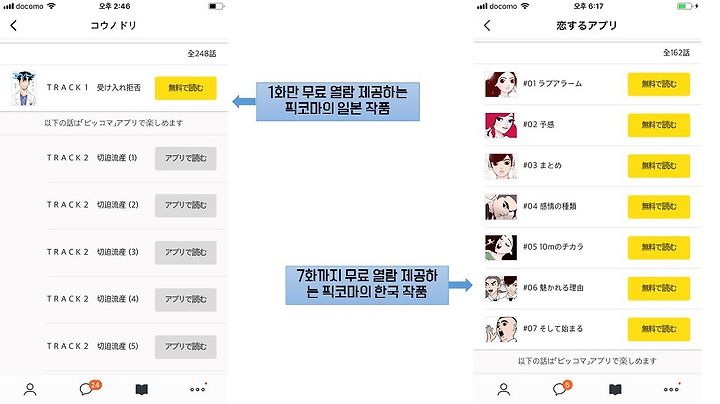Open the TRACK 1 episode cover thumbnail
720x404 pixels.
click(x=23, y=88)
